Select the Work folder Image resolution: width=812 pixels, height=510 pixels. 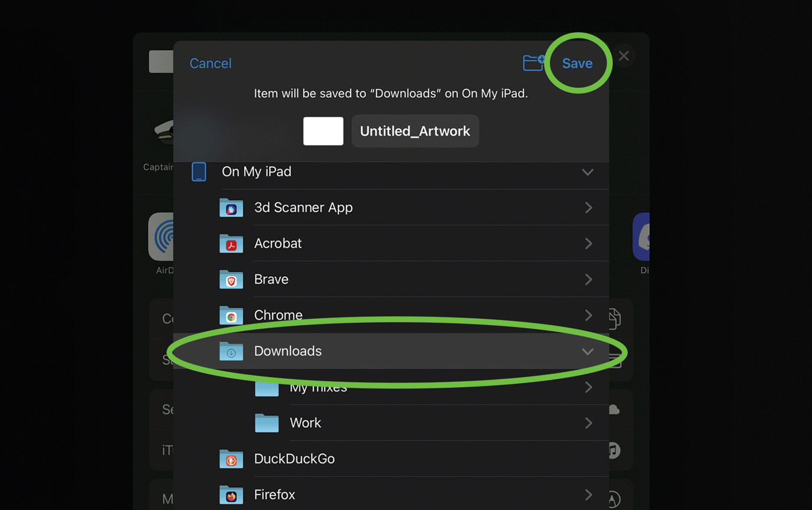coord(305,423)
